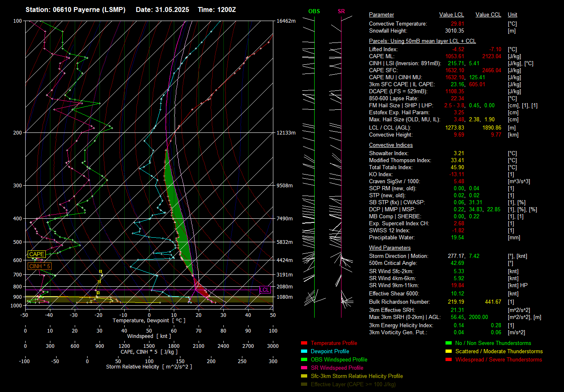
Task: Click the red Temperature Profile legend swatch
Action: (304, 343)
